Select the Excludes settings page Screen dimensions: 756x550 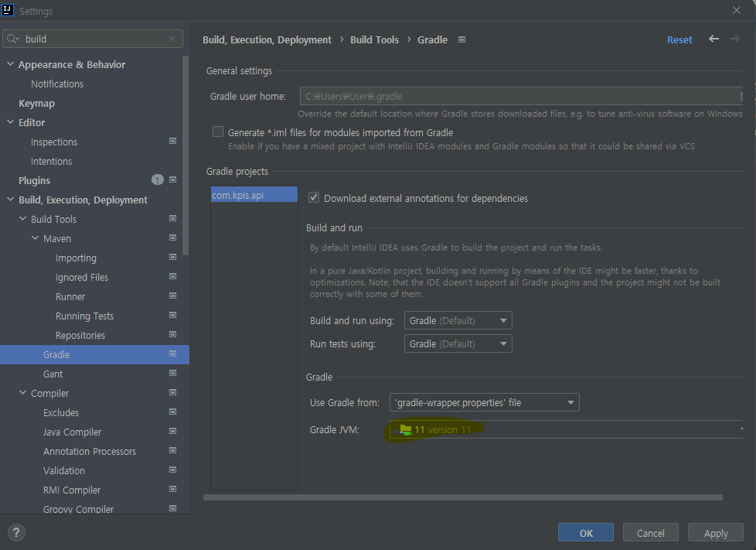pyautogui.click(x=61, y=412)
